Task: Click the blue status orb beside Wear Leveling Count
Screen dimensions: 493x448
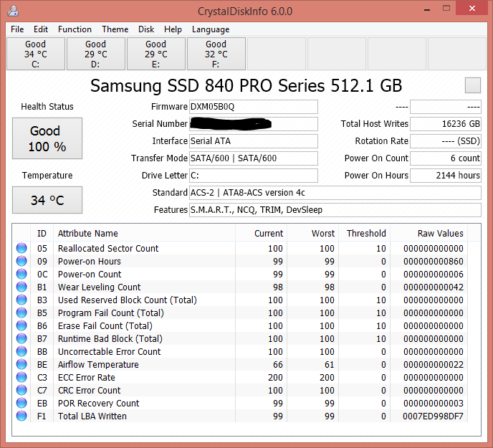Action: 21,287
